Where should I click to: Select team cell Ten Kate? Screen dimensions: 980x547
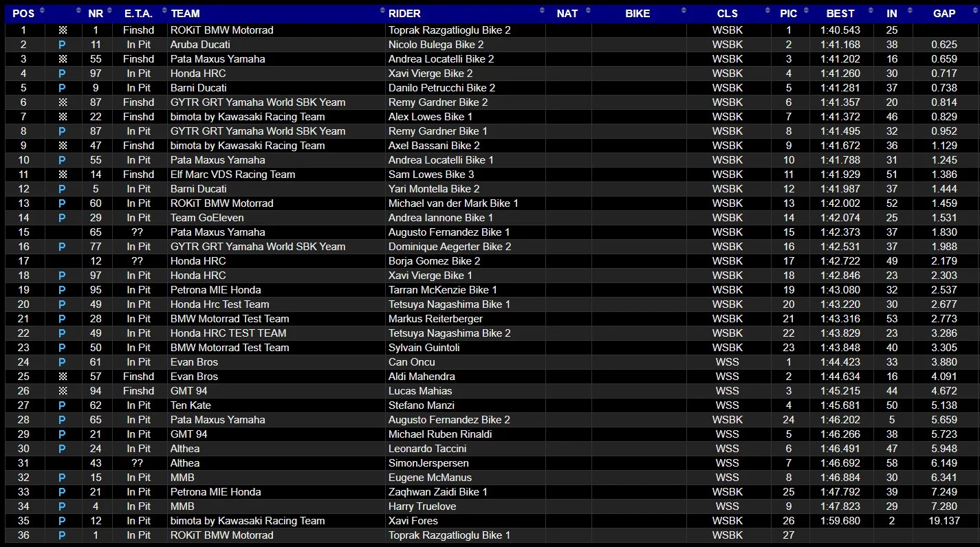point(190,405)
